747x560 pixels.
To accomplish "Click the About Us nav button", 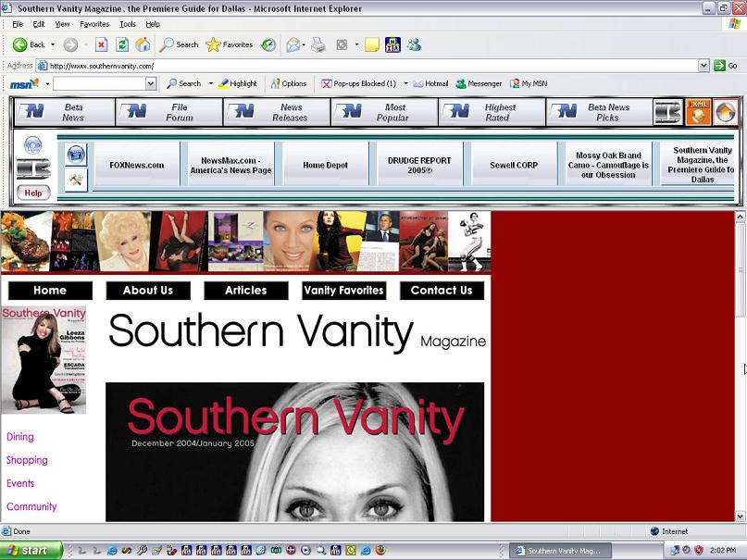I will (148, 291).
